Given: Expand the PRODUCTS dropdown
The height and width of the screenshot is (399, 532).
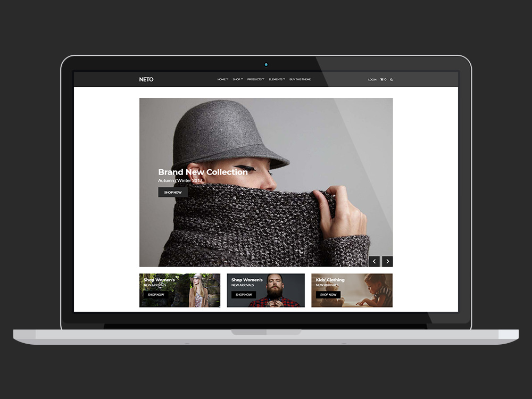Looking at the screenshot, I should 255,79.
